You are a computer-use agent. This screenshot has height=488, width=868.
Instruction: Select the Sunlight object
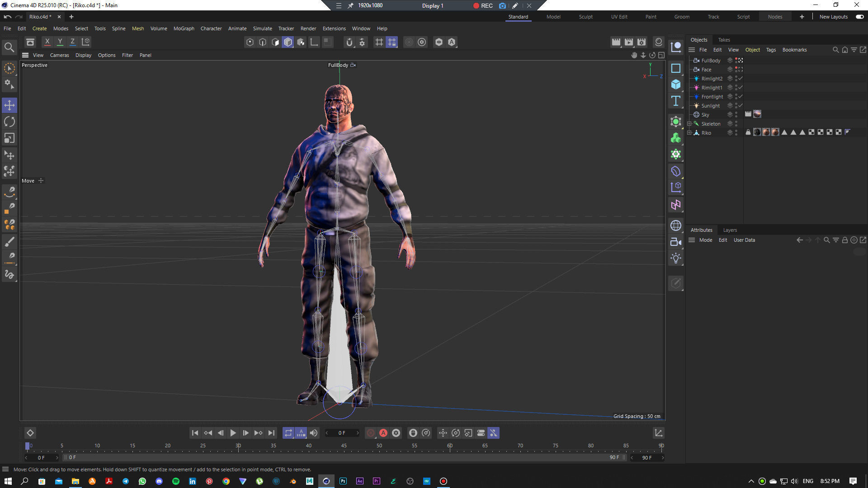[x=710, y=106]
